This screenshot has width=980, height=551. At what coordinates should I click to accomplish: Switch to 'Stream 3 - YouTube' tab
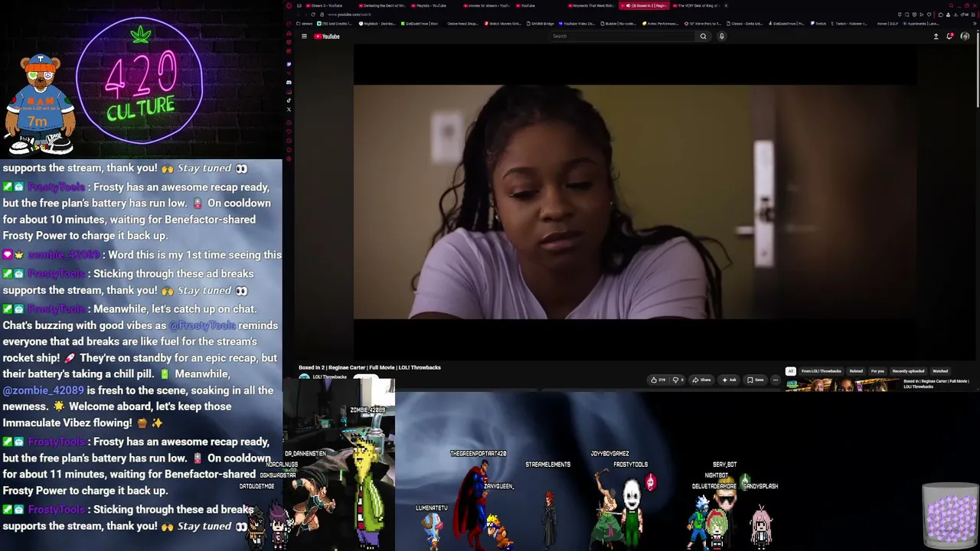(x=328, y=5)
